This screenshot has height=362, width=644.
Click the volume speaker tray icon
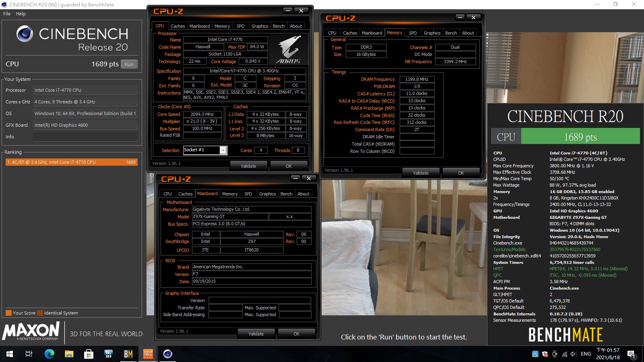(574, 354)
